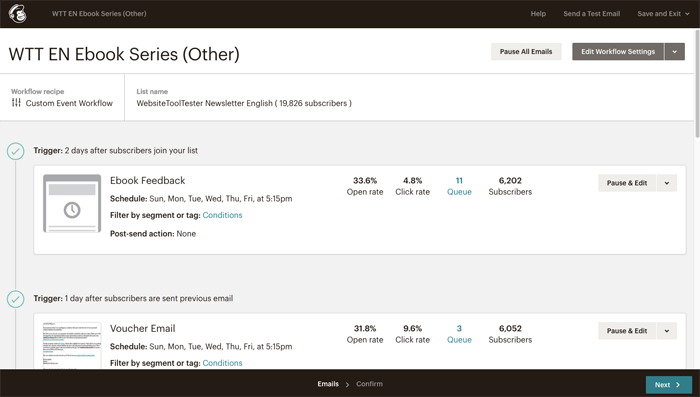Click the Custom Event Workflow sliders icon
Viewport: 700px width, 397px height.
[16, 103]
